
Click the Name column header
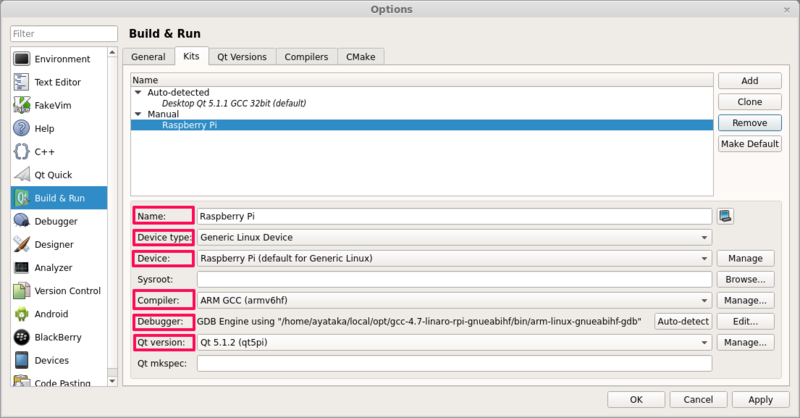click(422, 80)
